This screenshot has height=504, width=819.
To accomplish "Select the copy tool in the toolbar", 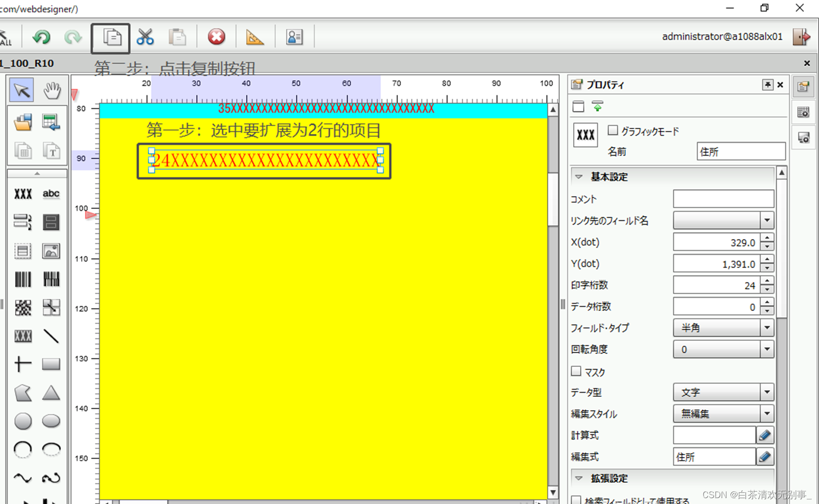I will 110,36.
